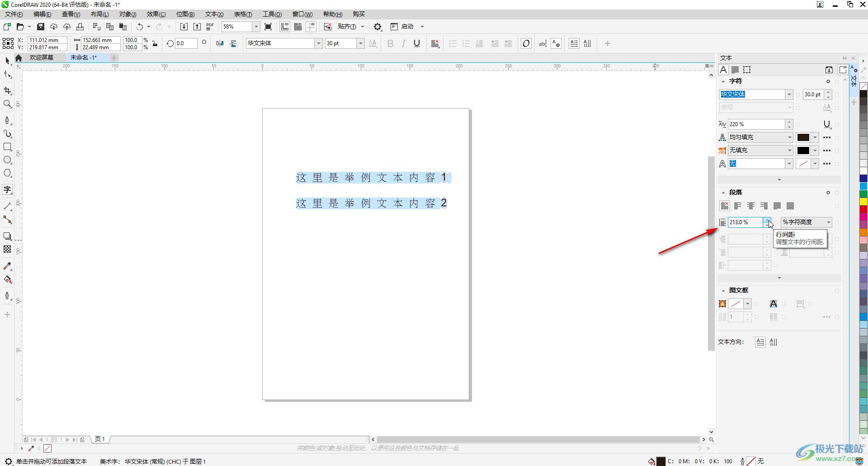This screenshot has width=868, height=466.
Task: Open the %字符高度 line spacing units dropdown
Action: pyautogui.click(x=829, y=222)
